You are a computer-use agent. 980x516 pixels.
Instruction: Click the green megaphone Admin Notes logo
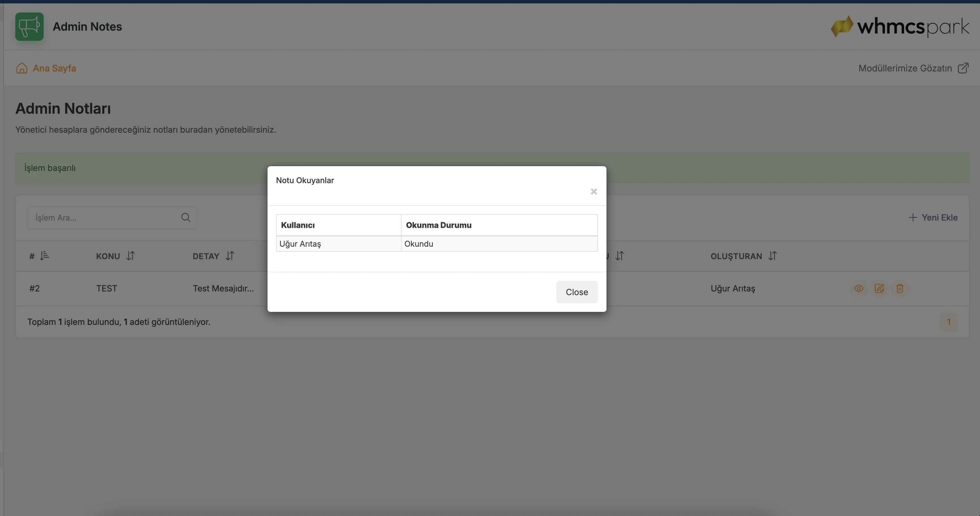29,27
